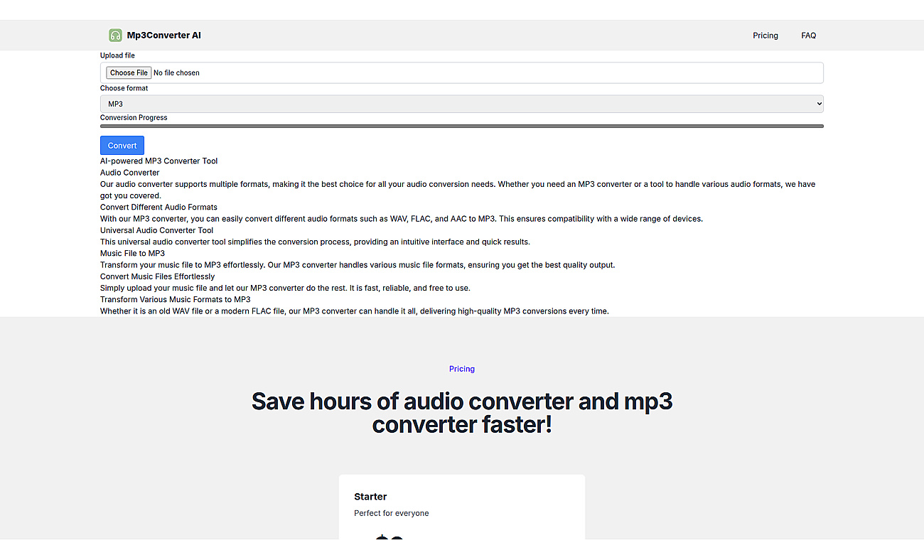This screenshot has height=560, width=924.
Task: Click paragraph starting "Simply upload your music file"
Action: 285,288
